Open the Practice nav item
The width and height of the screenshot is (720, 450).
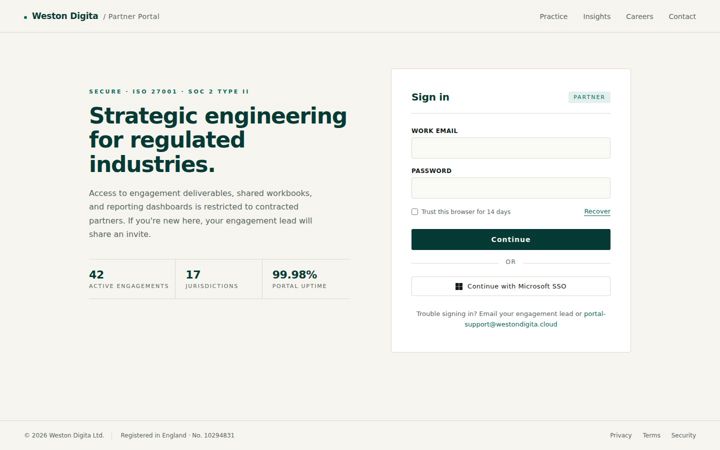[553, 17]
